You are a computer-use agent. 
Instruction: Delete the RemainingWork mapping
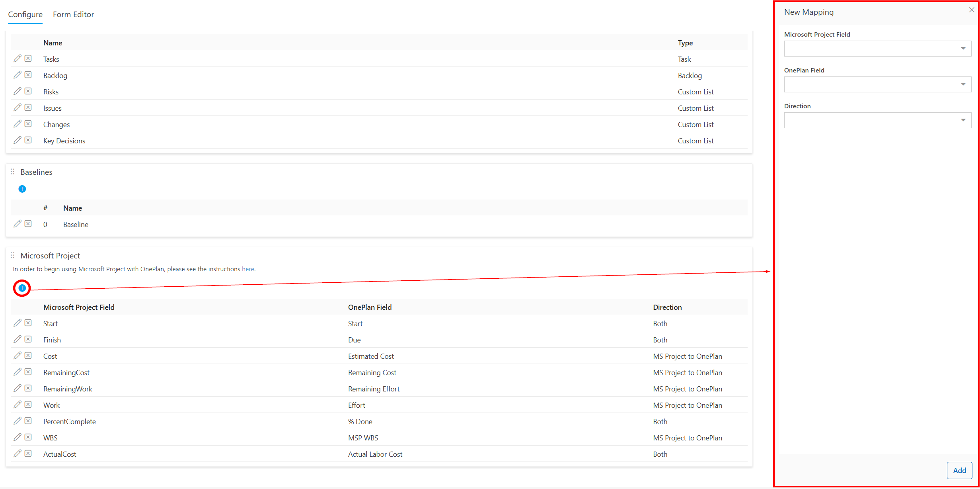point(28,388)
